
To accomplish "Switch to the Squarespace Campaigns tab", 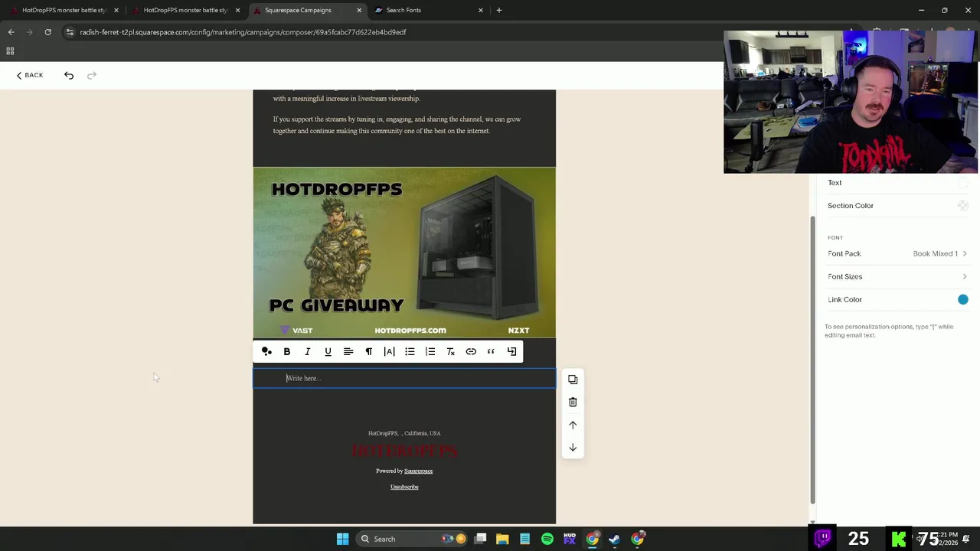I will point(306,10).
